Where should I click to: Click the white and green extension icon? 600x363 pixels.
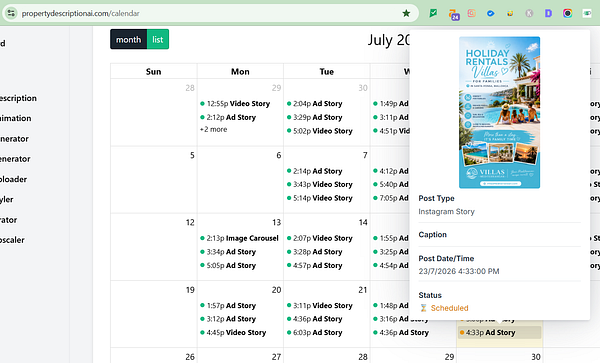[x=587, y=13]
